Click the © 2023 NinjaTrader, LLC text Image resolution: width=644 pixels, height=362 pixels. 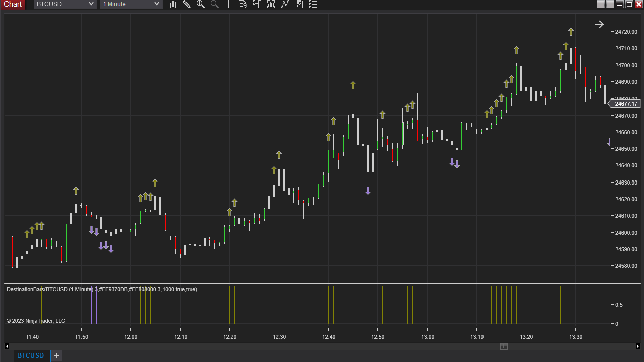(x=36, y=321)
